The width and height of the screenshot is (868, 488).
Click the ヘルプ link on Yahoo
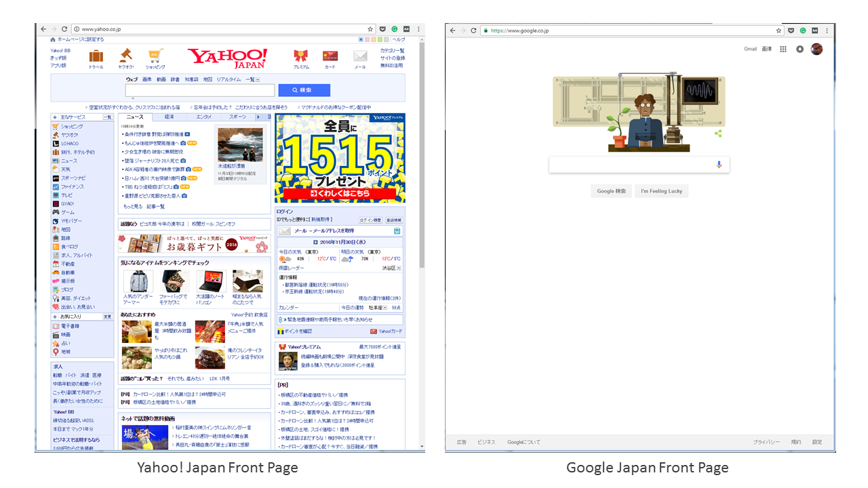click(x=399, y=40)
